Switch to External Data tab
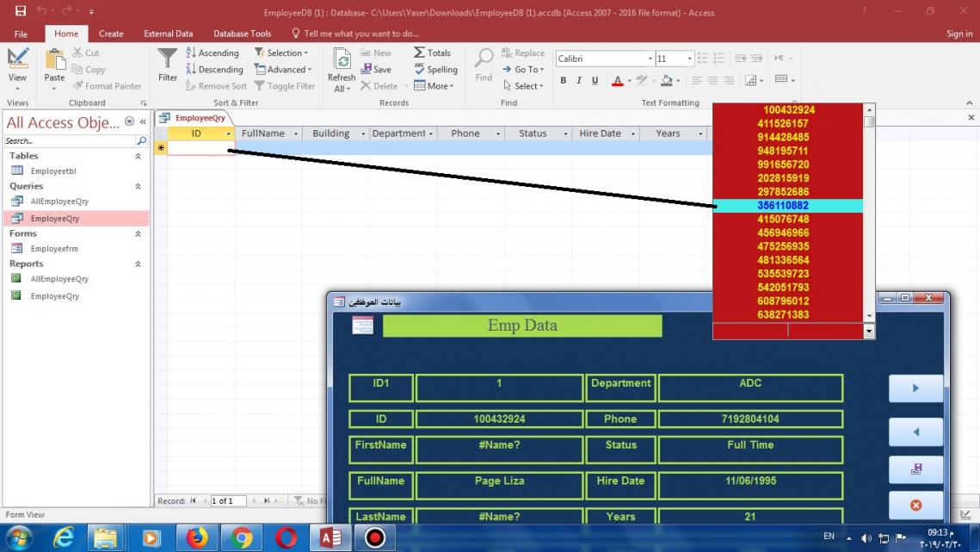The image size is (980, 552). 168,34
